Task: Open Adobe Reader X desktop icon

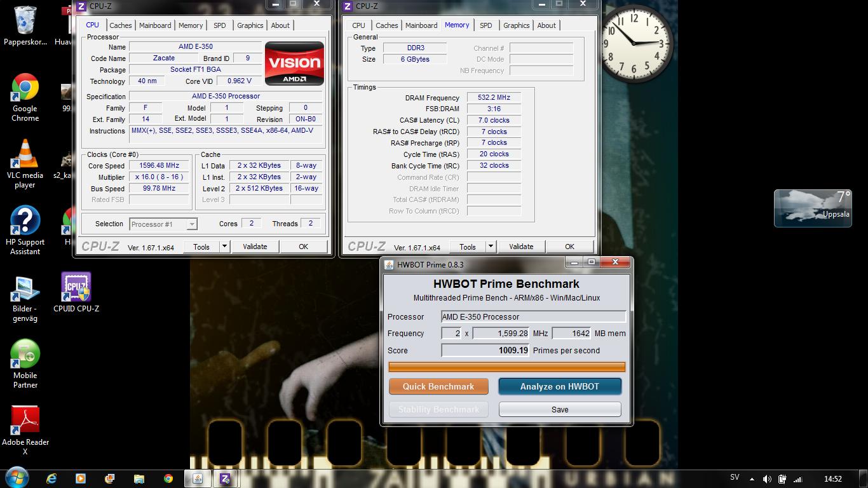Action: (25, 431)
